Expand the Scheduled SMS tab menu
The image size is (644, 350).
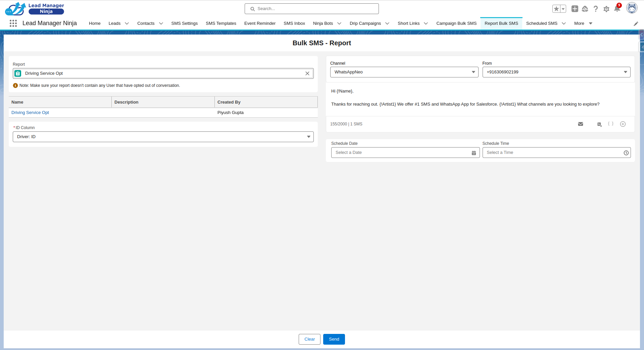(564, 23)
